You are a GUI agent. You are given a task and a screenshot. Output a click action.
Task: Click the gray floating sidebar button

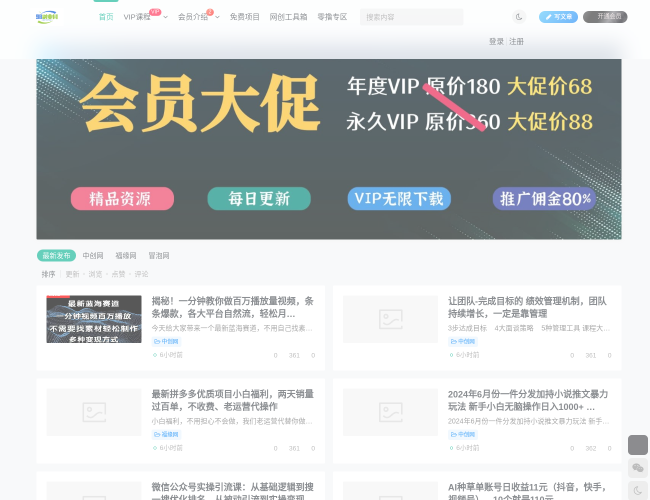point(638,445)
